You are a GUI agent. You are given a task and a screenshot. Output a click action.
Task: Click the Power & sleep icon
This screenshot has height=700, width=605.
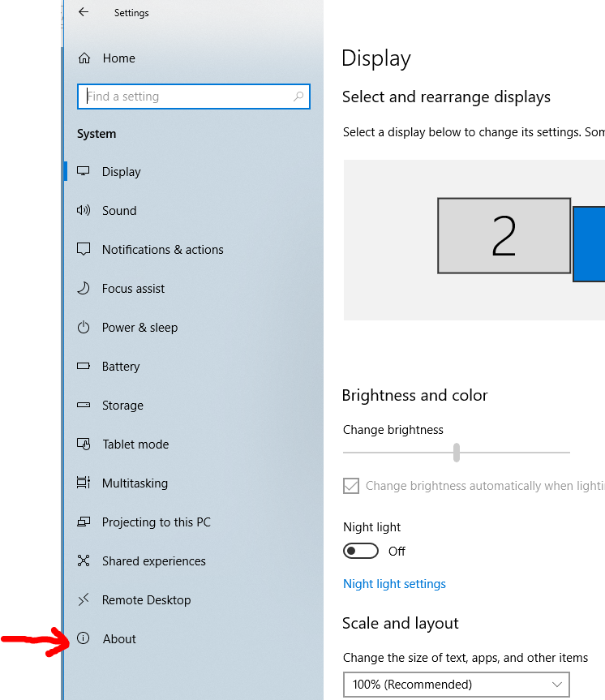click(x=83, y=328)
